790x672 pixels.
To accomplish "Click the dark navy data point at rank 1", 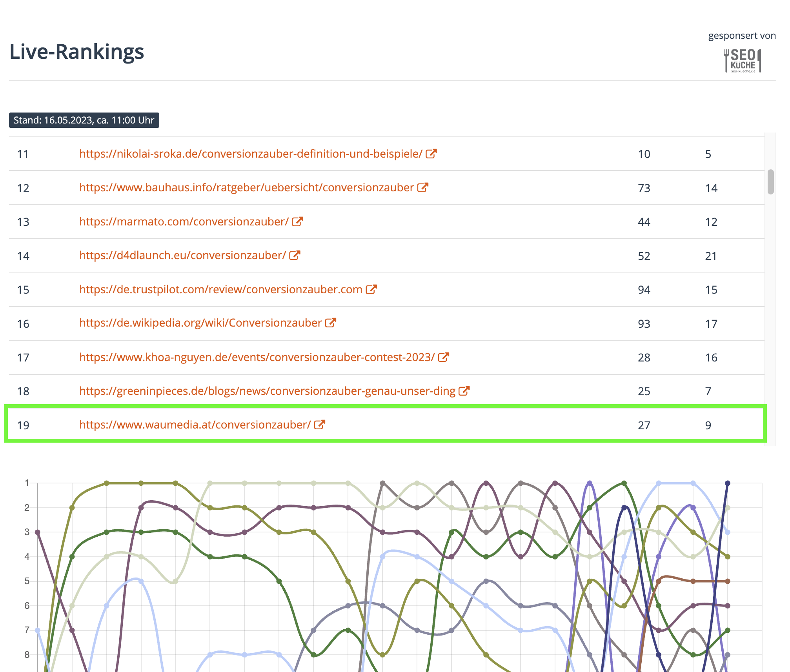I will [727, 483].
